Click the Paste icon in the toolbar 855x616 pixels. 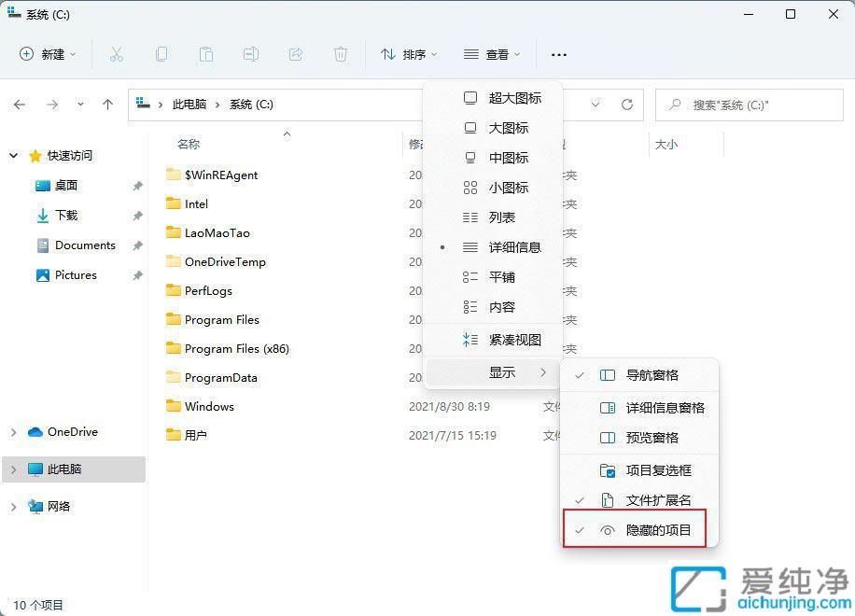(205, 54)
